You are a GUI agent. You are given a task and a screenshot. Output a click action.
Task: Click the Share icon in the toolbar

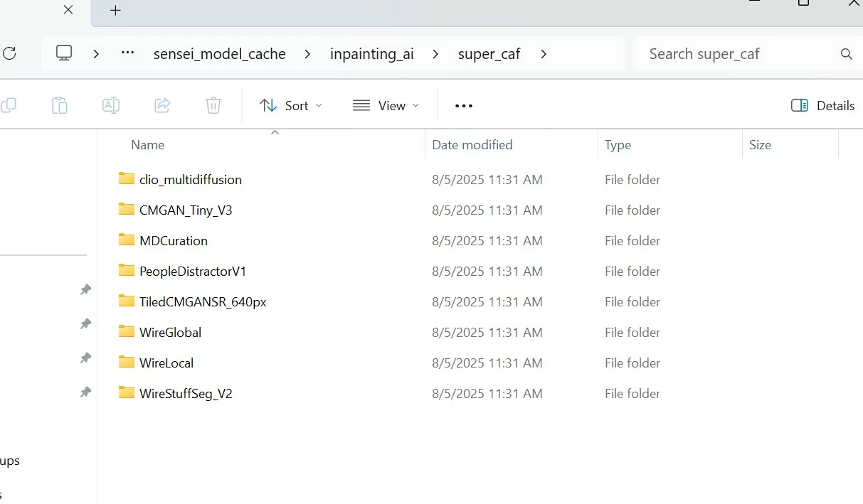coord(162,105)
